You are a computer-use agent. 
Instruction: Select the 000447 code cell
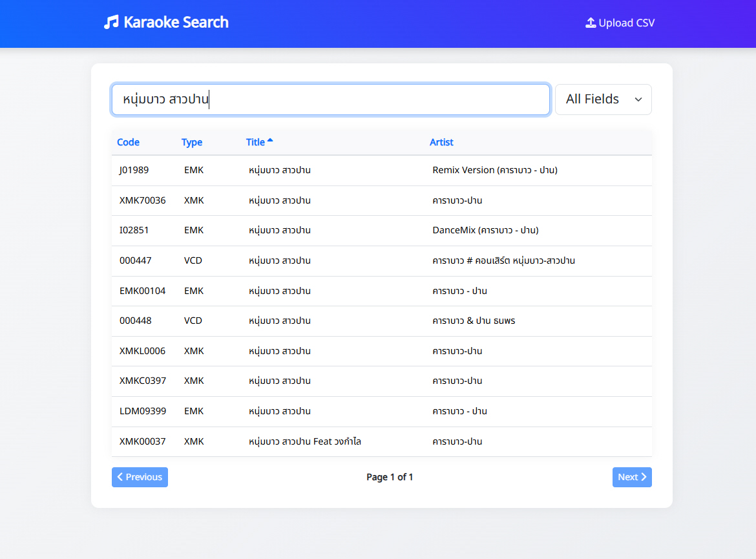tap(136, 261)
